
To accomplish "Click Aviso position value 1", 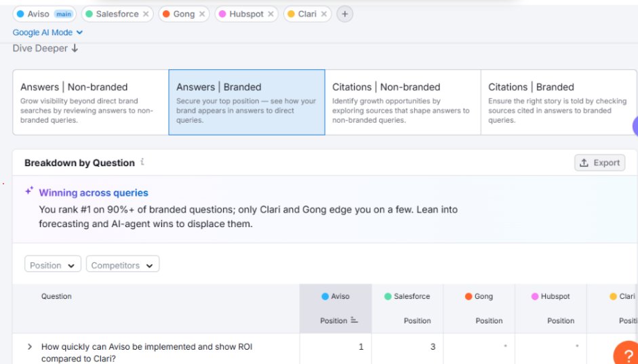I will [x=361, y=346].
